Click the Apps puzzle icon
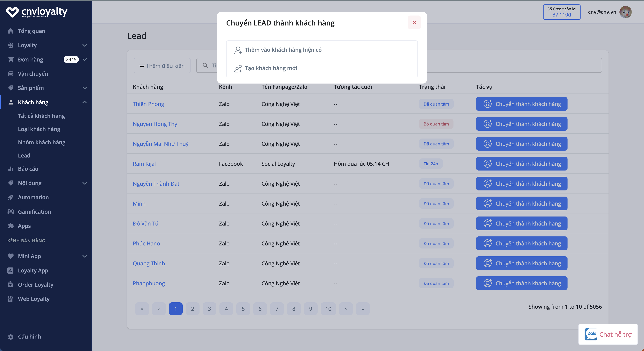 11,226
